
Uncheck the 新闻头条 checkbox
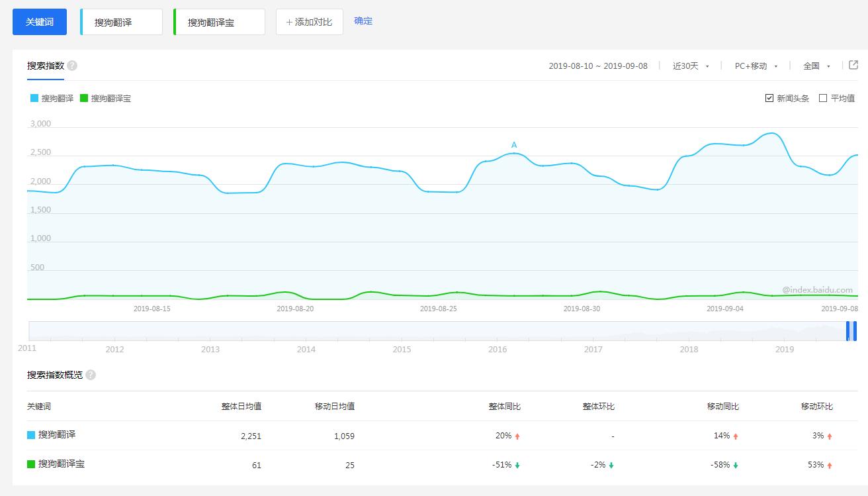(769, 98)
